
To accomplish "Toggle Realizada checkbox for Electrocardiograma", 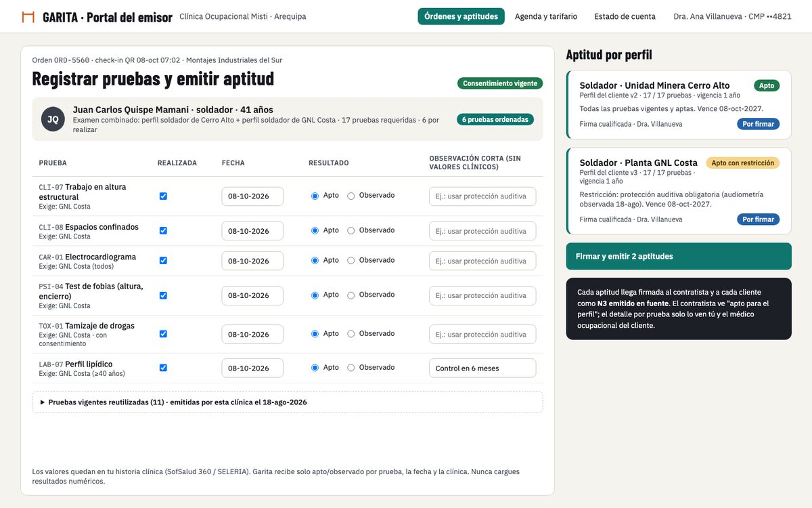I will click(x=163, y=260).
